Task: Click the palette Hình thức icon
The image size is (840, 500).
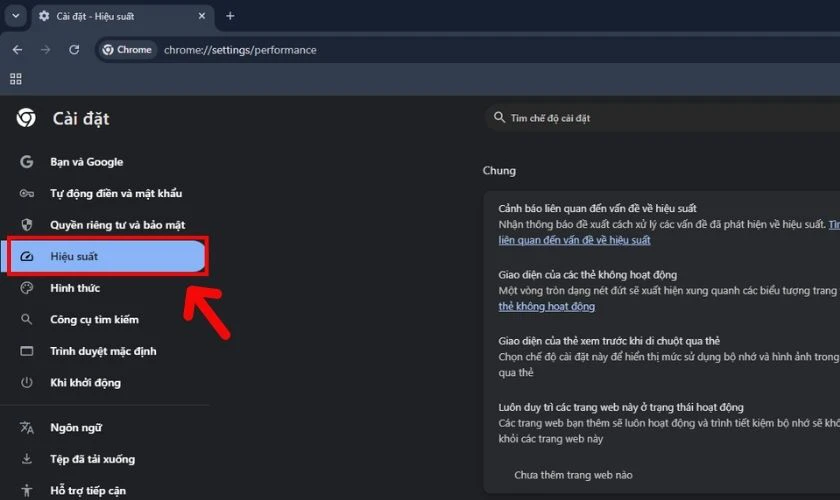Action: (26, 288)
